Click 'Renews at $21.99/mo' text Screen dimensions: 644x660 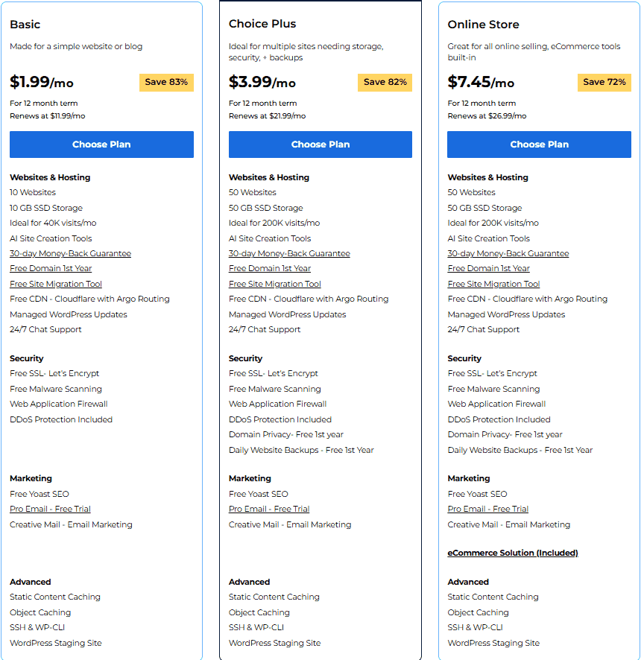pyautogui.click(x=267, y=115)
